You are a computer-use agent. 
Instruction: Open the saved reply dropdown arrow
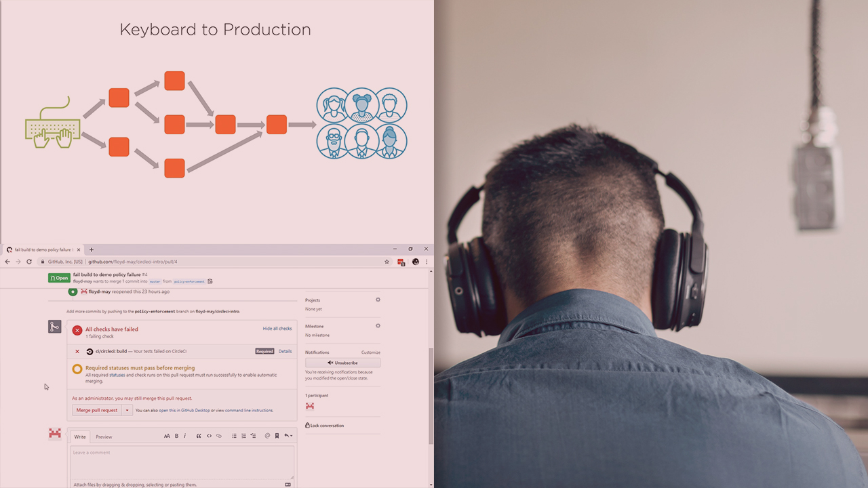[x=288, y=436]
